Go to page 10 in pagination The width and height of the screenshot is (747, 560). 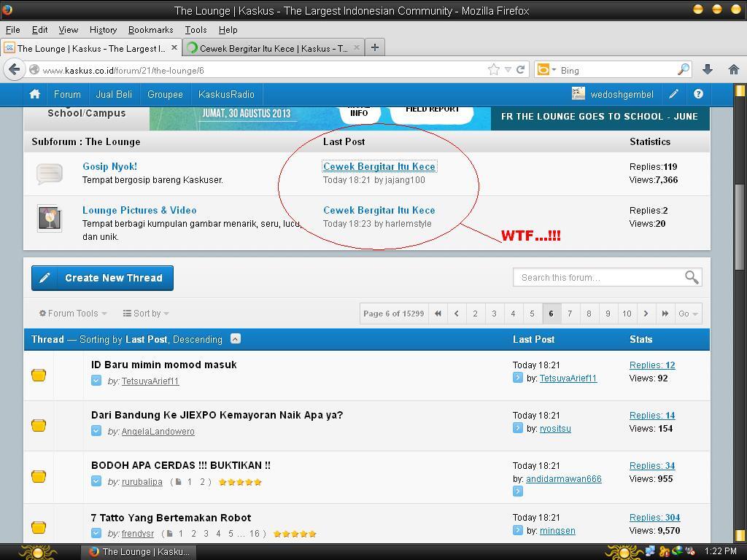coord(627,314)
